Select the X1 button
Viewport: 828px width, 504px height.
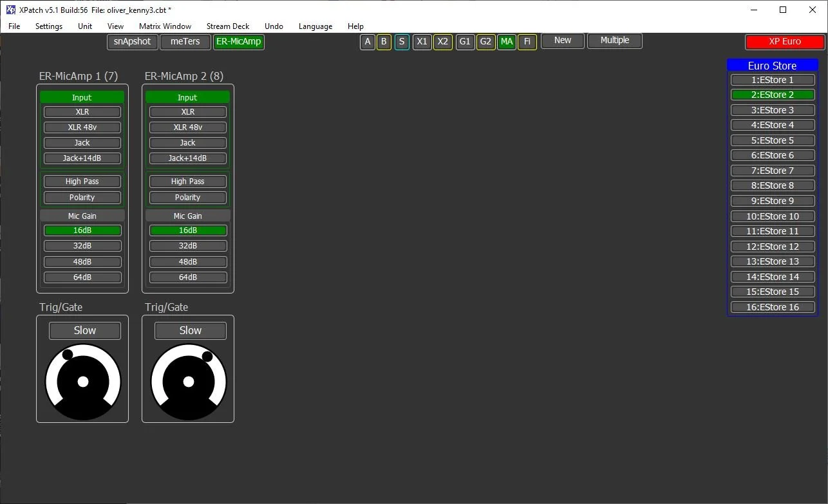point(422,42)
